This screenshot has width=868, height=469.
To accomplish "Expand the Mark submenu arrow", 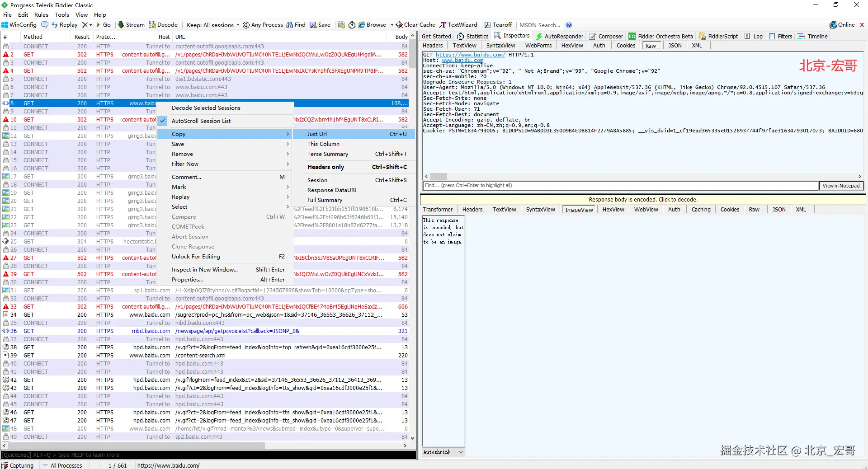I will pos(288,187).
